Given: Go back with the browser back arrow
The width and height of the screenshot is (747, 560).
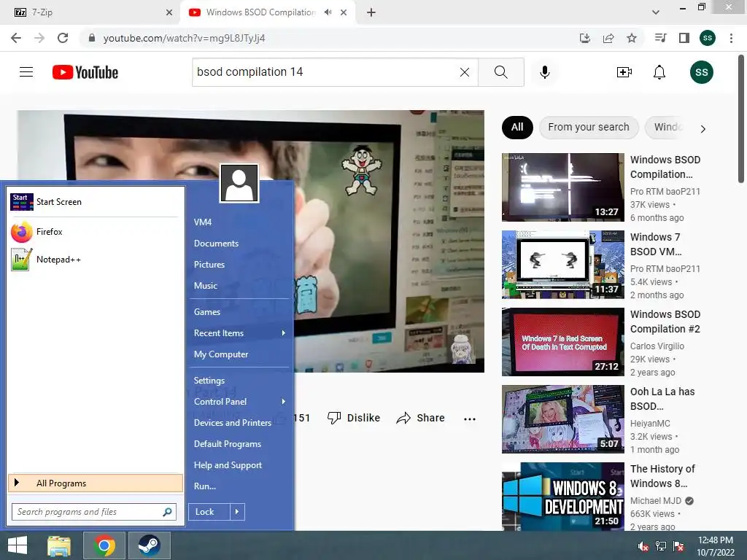Looking at the screenshot, I should point(16,38).
